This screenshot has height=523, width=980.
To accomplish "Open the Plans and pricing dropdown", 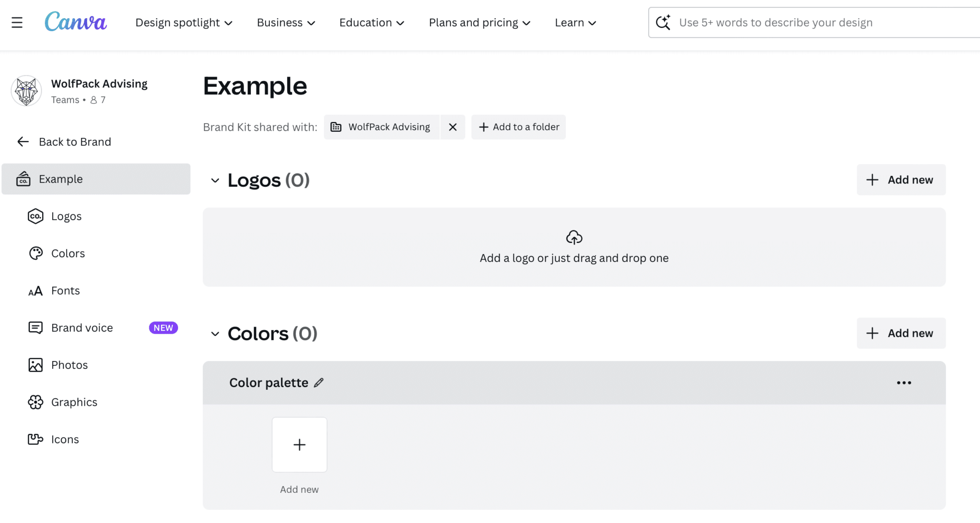I will point(479,22).
